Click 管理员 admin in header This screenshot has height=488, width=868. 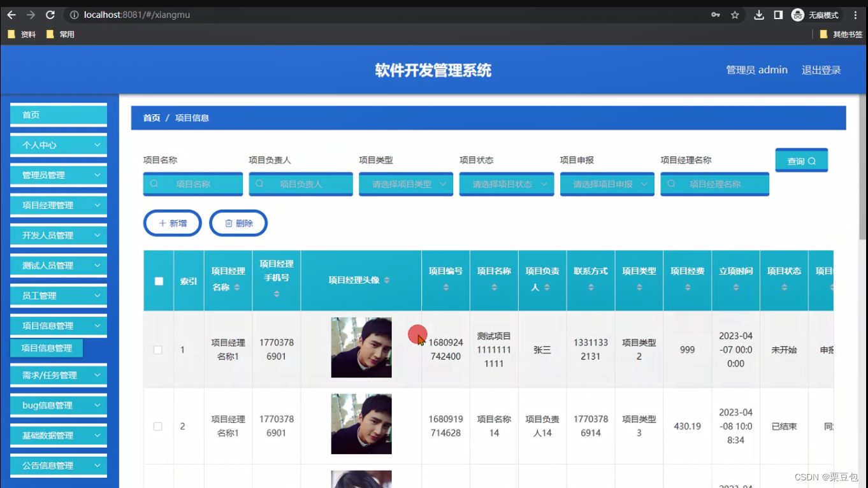(756, 70)
